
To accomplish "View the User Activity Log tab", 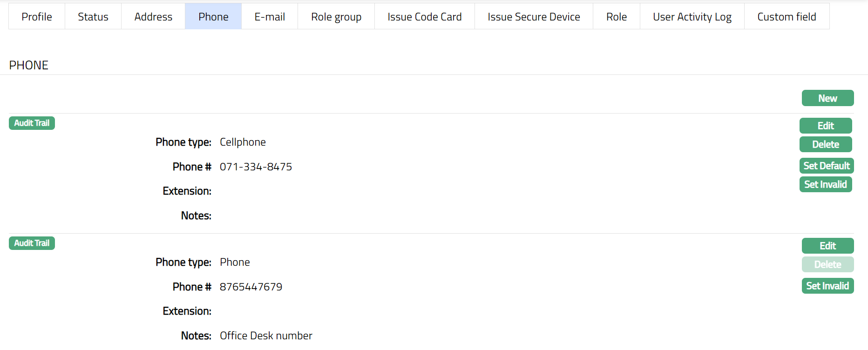I will (692, 17).
